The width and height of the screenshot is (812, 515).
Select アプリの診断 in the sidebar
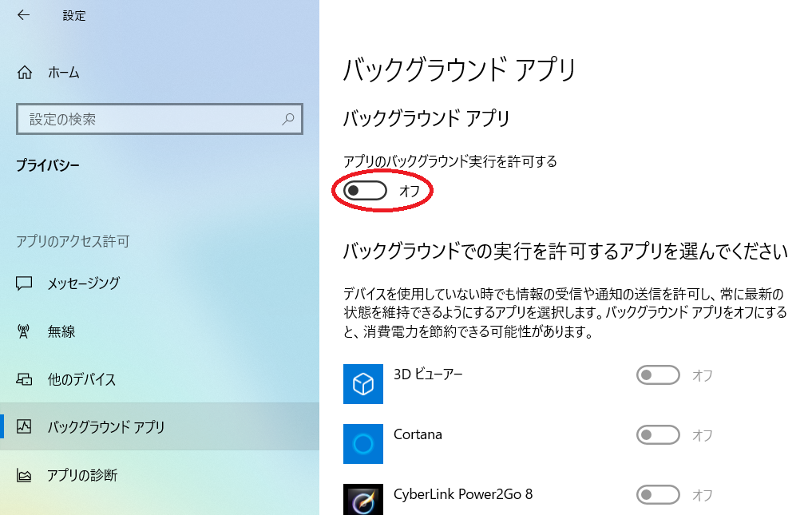(x=160, y=474)
